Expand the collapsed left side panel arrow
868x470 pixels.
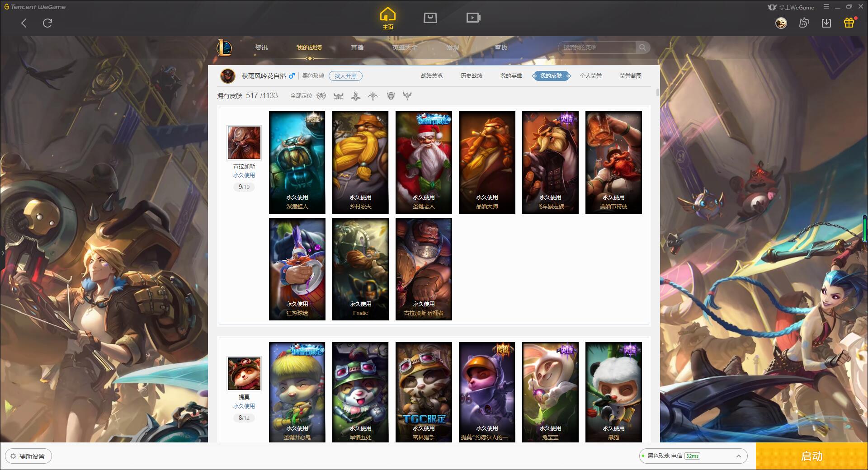[2, 253]
